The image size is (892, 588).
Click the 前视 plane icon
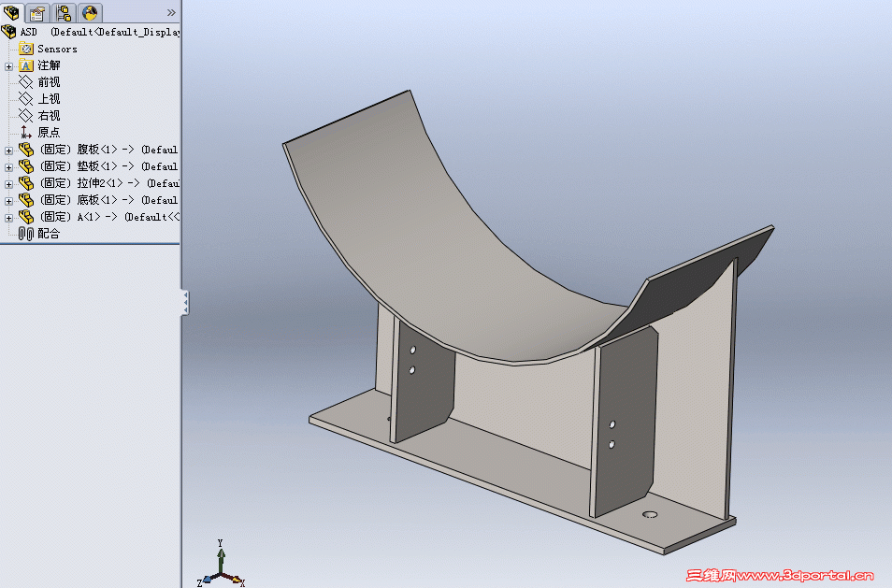click(x=25, y=82)
